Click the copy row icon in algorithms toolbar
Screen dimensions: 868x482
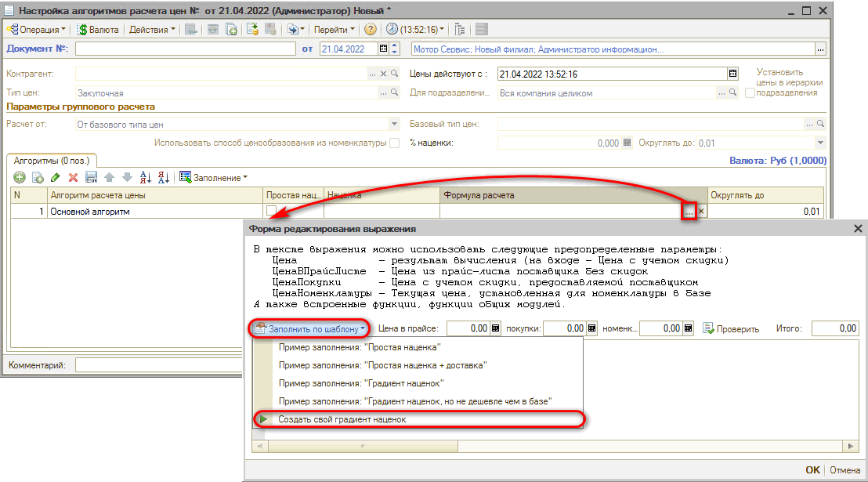click(x=38, y=177)
